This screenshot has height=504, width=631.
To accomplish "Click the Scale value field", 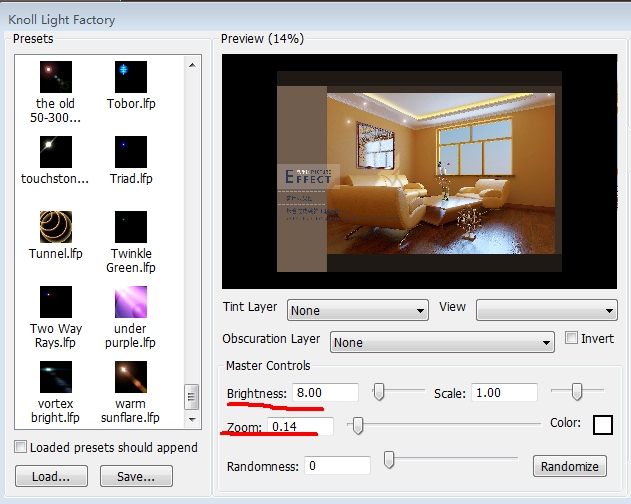I will pos(505,392).
